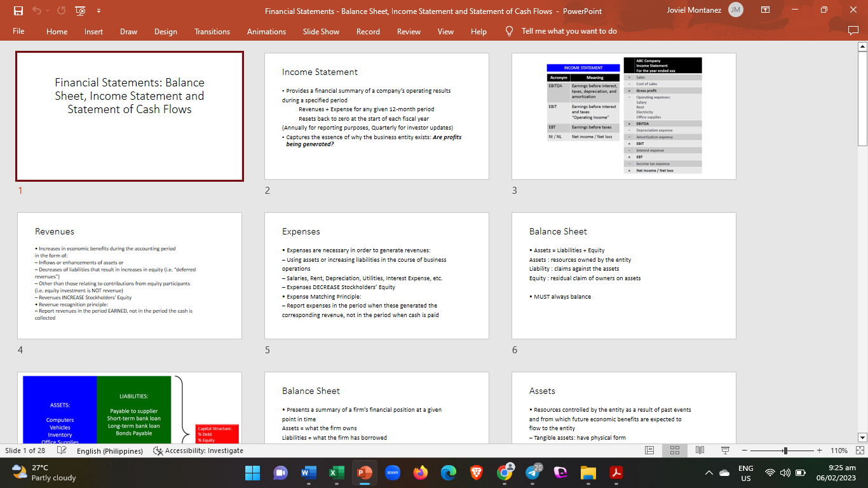Click the zoom slider handle
The height and width of the screenshot is (488, 868).
click(x=785, y=451)
